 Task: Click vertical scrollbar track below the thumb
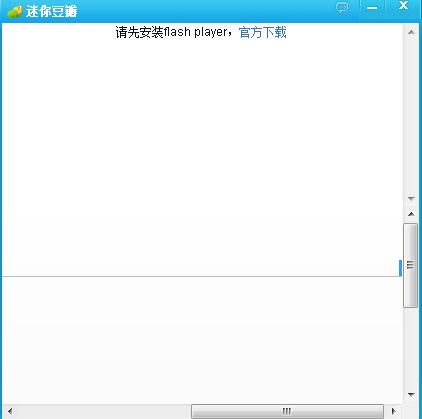pos(410,349)
